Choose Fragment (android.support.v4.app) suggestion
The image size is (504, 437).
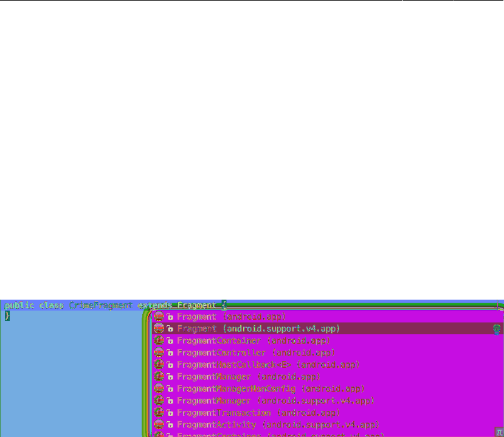point(328,329)
